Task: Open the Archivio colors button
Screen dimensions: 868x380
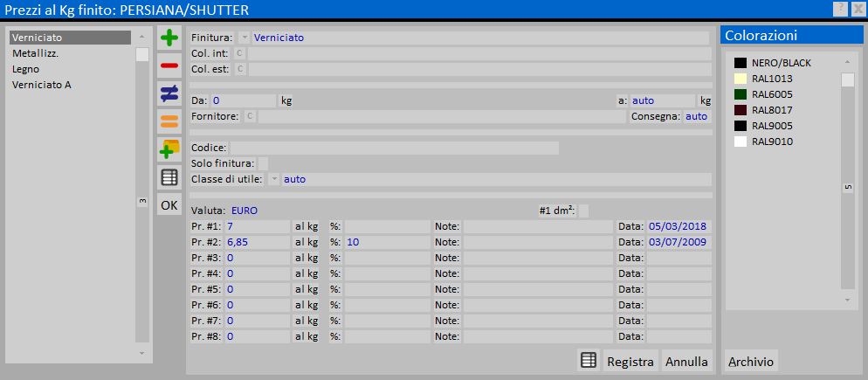Action: (x=751, y=361)
